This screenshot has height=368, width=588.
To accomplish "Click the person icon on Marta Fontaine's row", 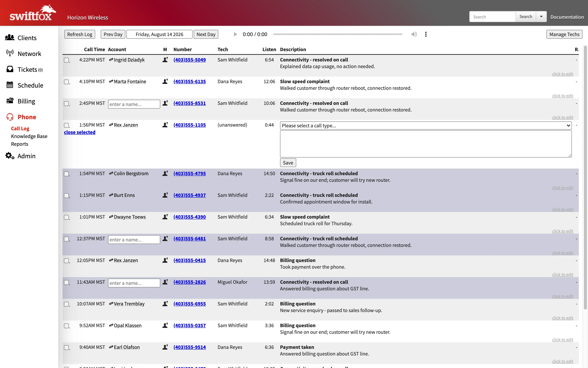I will 165,81.
